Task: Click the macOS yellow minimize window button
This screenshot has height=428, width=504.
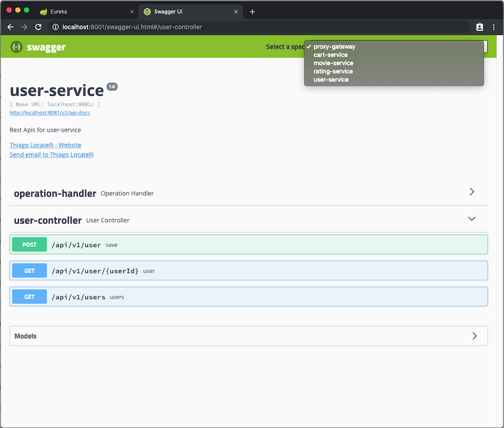Action: [x=18, y=10]
